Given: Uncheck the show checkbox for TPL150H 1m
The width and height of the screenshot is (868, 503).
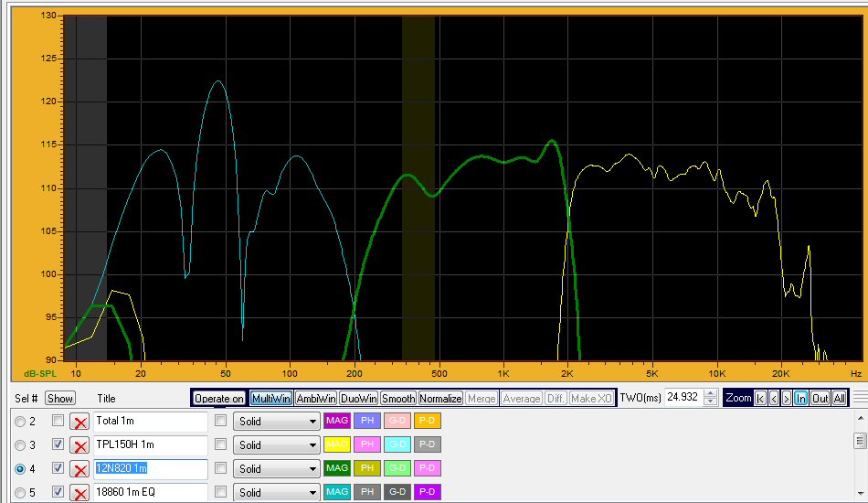Looking at the screenshot, I should pos(58,444).
